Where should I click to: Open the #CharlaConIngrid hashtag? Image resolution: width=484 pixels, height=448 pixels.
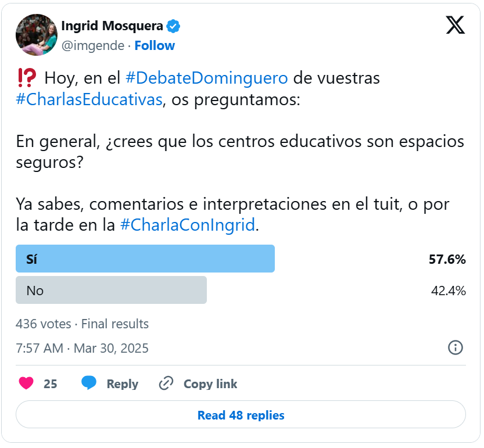click(187, 225)
